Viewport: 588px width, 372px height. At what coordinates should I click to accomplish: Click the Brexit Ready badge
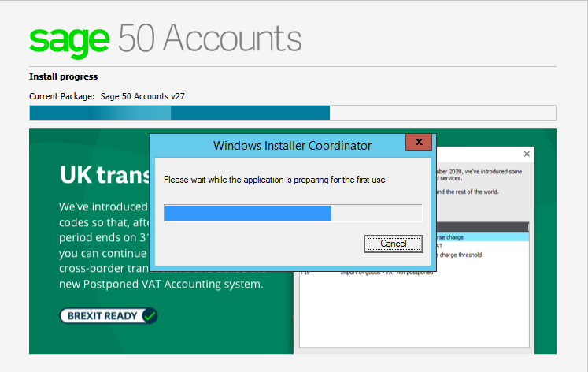pyautogui.click(x=109, y=316)
